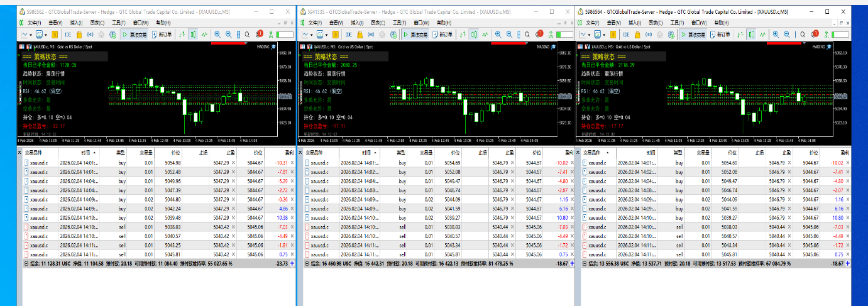Zoom in chart in 5986564 window
The width and height of the screenshot is (868, 306).
(x=776, y=35)
